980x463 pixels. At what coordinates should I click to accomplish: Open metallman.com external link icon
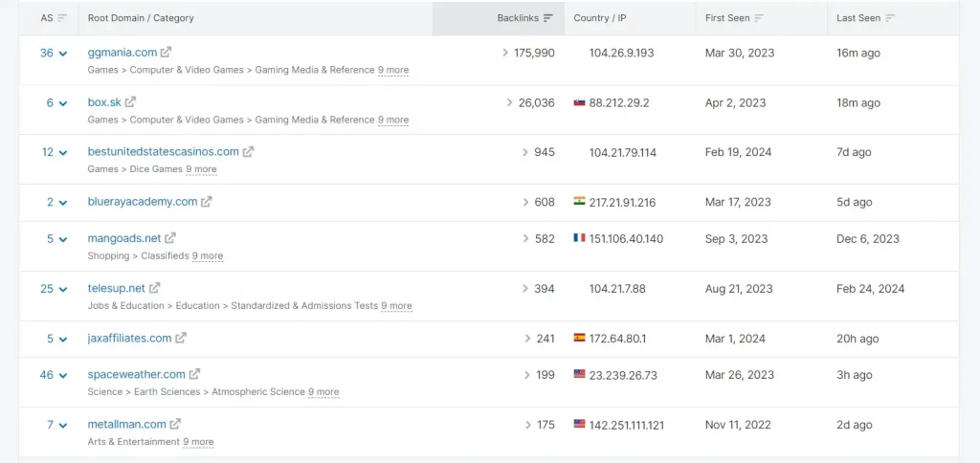pos(175,425)
